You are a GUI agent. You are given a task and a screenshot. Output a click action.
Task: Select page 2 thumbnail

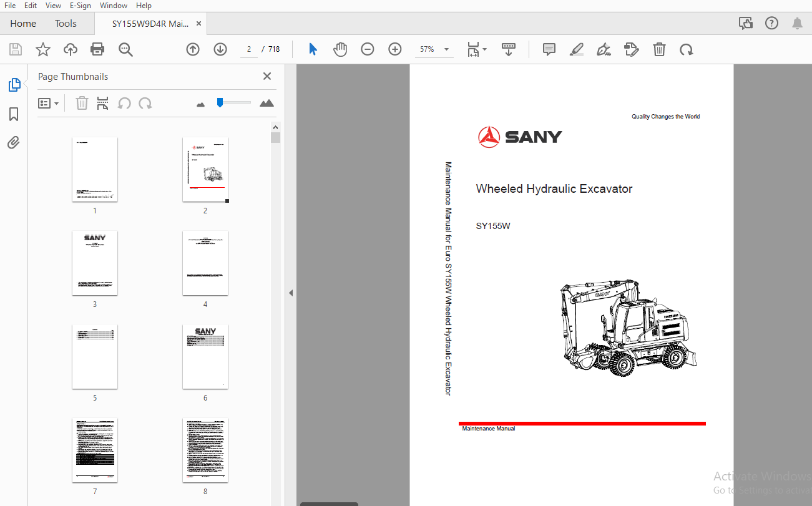(205, 170)
